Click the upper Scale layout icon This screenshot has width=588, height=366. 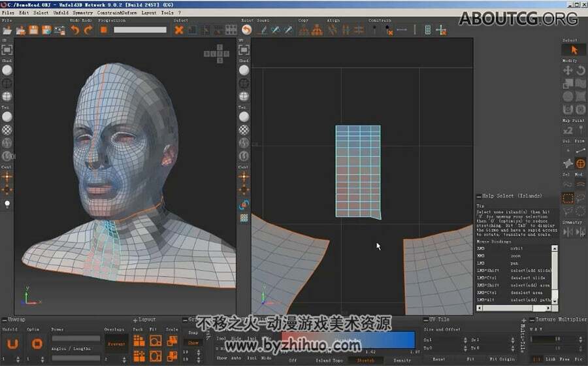click(172, 341)
